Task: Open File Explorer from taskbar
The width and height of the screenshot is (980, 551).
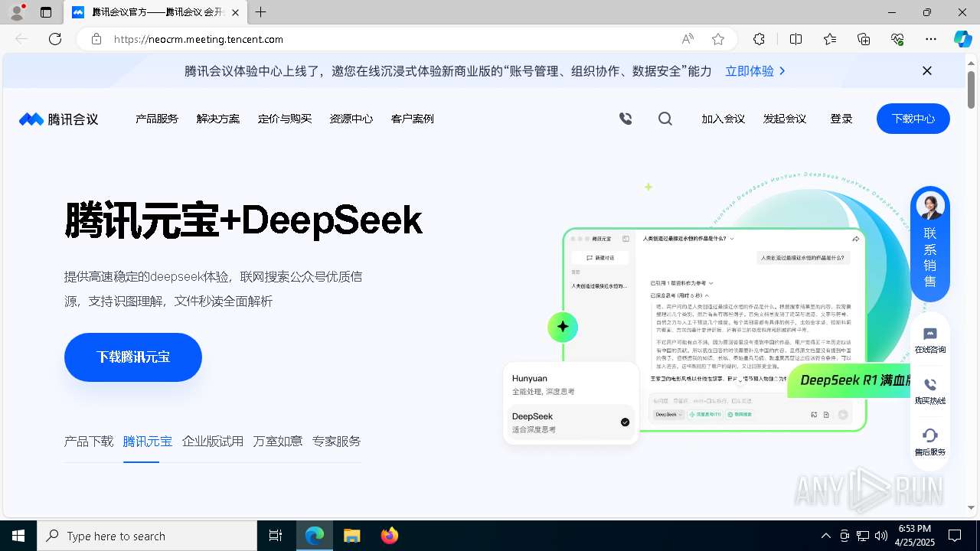Action: [x=351, y=536]
